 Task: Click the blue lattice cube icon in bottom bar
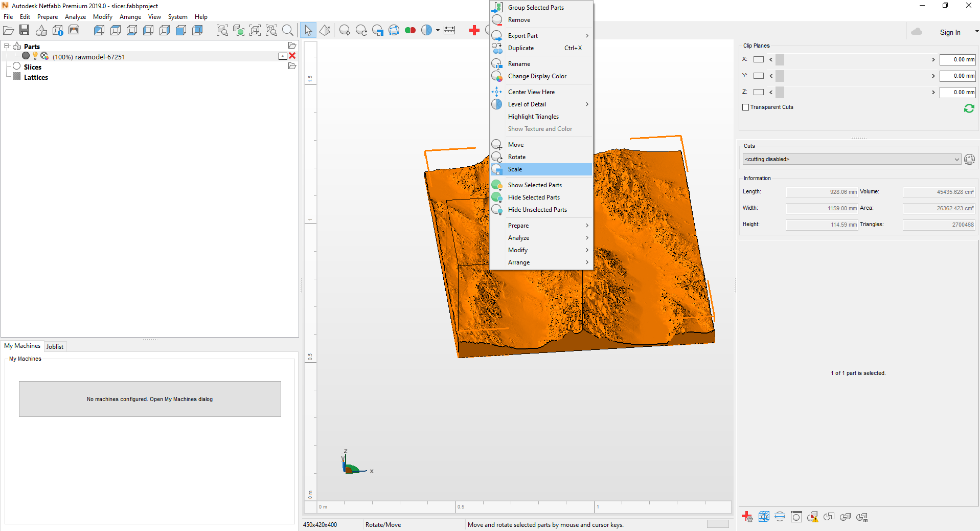764,517
